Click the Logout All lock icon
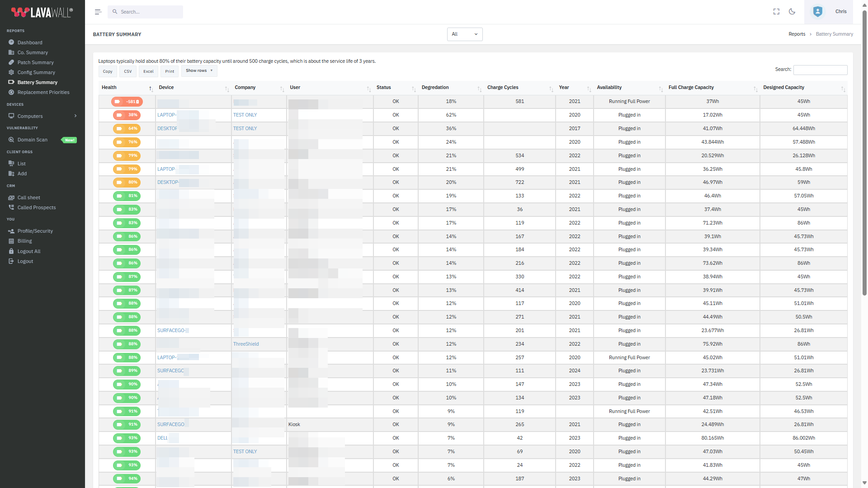The image size is (868, 488). [11, 251]
